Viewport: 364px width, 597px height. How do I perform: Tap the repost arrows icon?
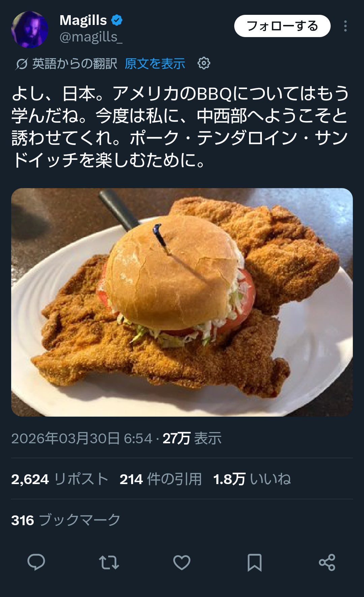(x=109, y=562)
